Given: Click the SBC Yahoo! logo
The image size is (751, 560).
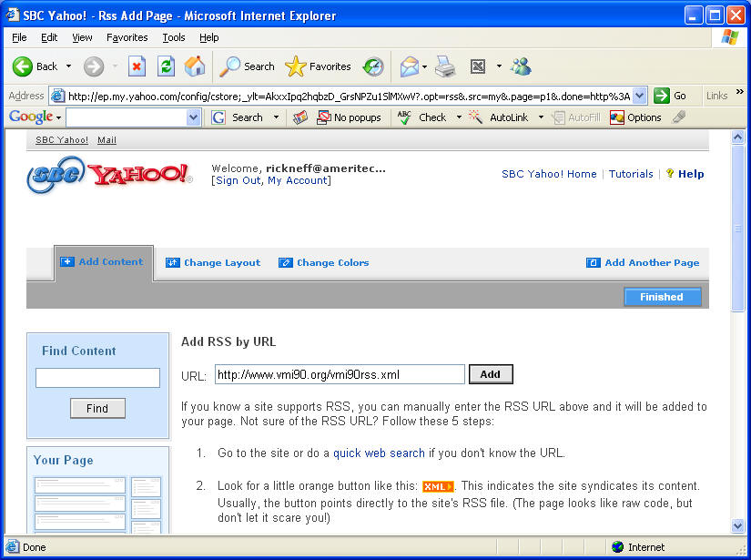Looking at the screenshot, I should [110, 174].
